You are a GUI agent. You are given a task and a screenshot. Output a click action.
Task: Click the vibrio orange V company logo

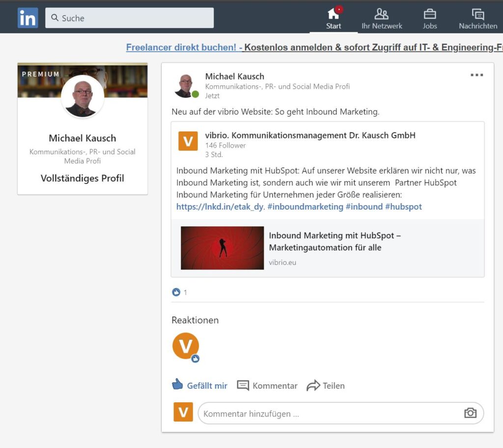[x=188, y=141]
